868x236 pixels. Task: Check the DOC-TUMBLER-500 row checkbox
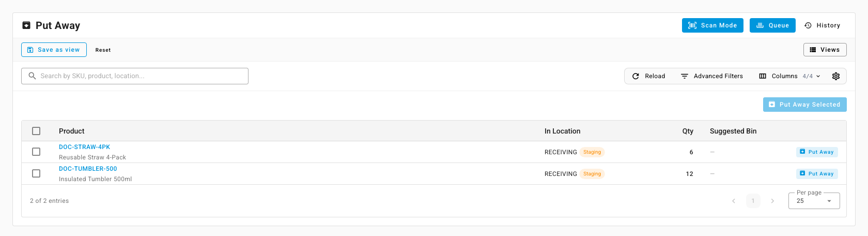tap(36, 173)
